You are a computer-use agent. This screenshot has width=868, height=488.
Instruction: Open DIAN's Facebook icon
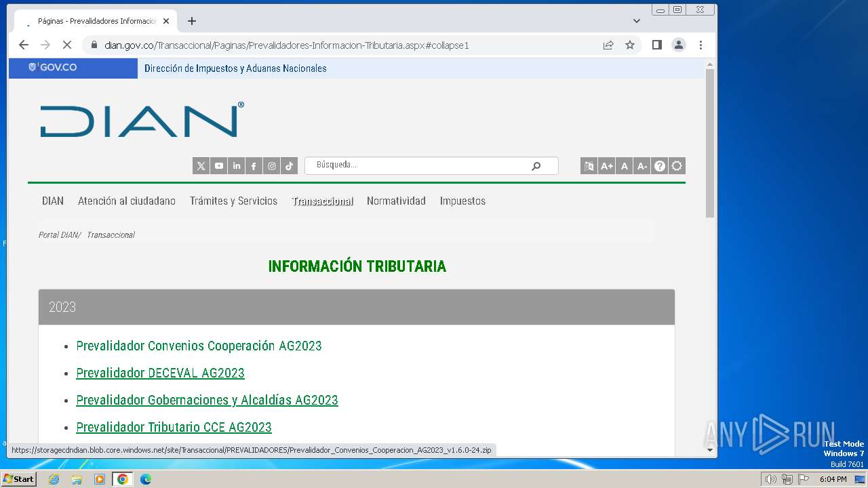(254, 166)
